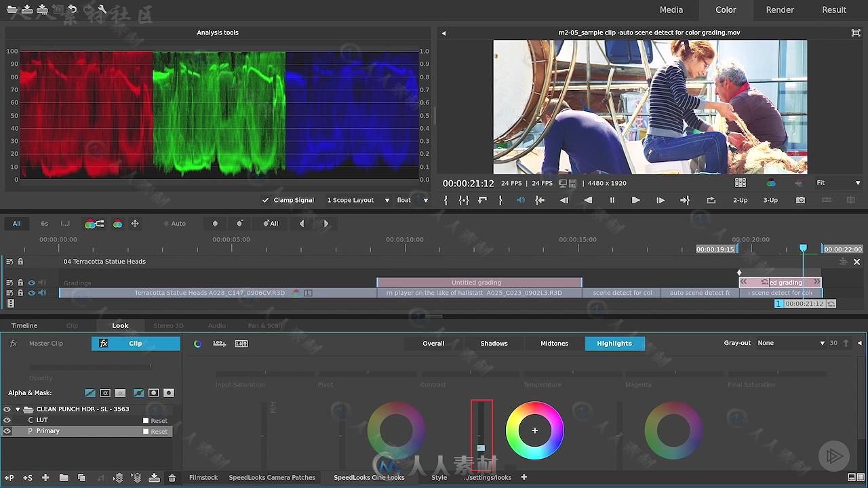This screenshot has width=868, height=488.
Task: Toggle the Primary Reset checkbox
Action: pyautogui.click(x=145, y=432)
